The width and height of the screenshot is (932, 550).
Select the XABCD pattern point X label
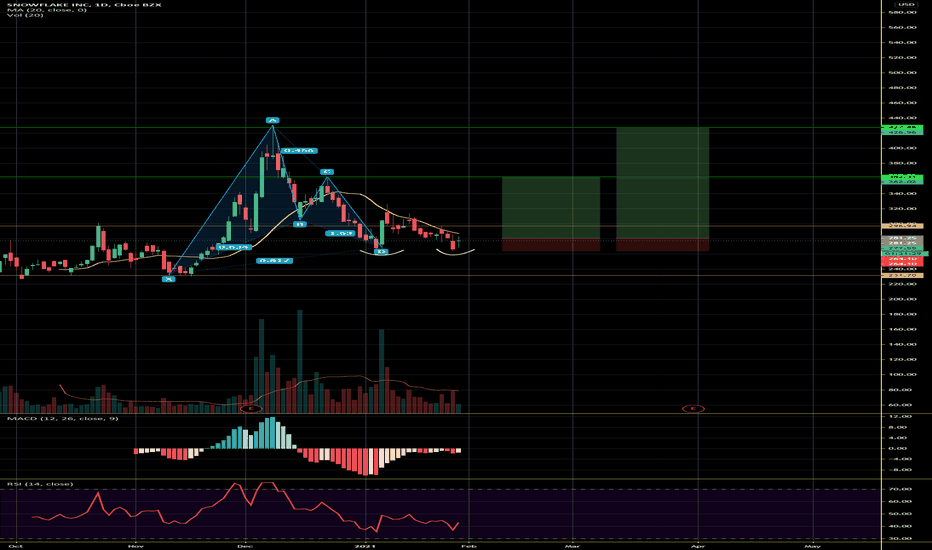coord(169,279)
